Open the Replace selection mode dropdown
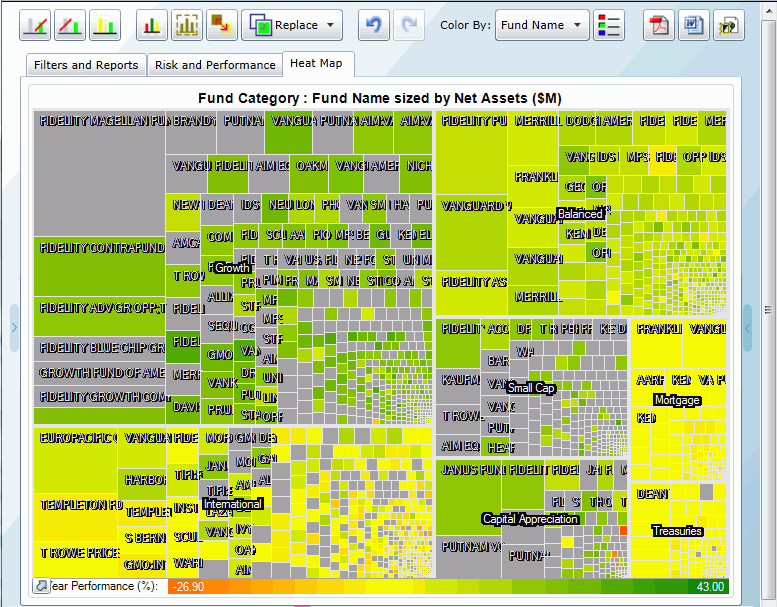 coord(292,25)
